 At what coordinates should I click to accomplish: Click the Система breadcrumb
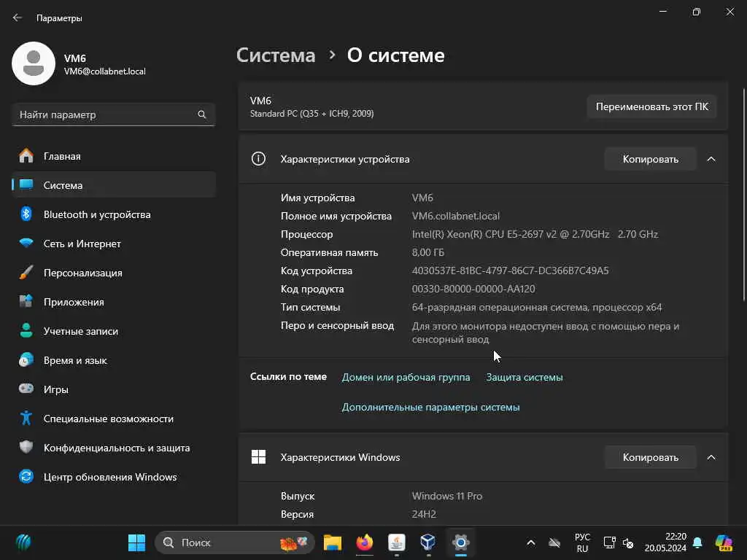tap(276, 55)
